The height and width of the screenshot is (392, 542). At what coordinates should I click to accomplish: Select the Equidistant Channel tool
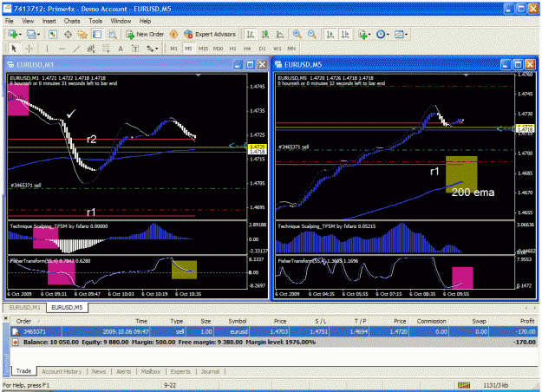coord(91,49)
